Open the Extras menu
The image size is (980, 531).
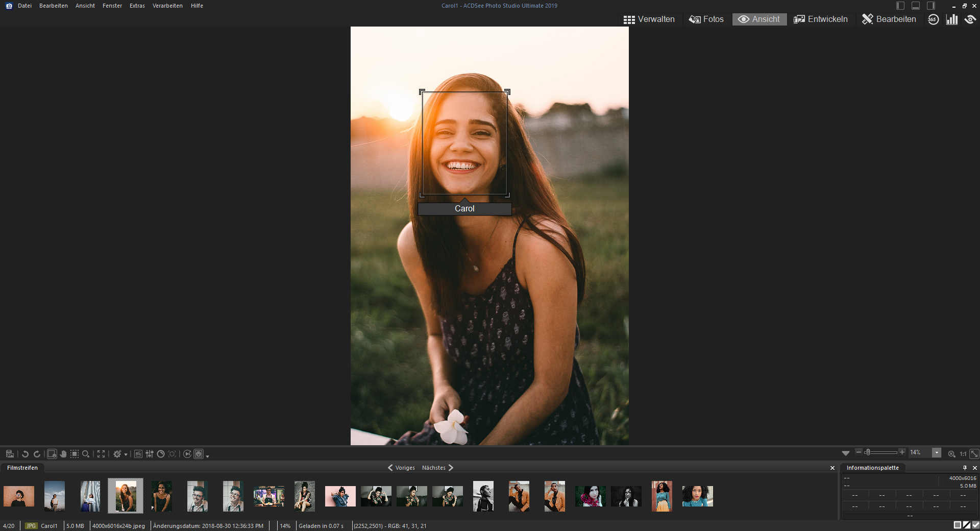[137, 6]
